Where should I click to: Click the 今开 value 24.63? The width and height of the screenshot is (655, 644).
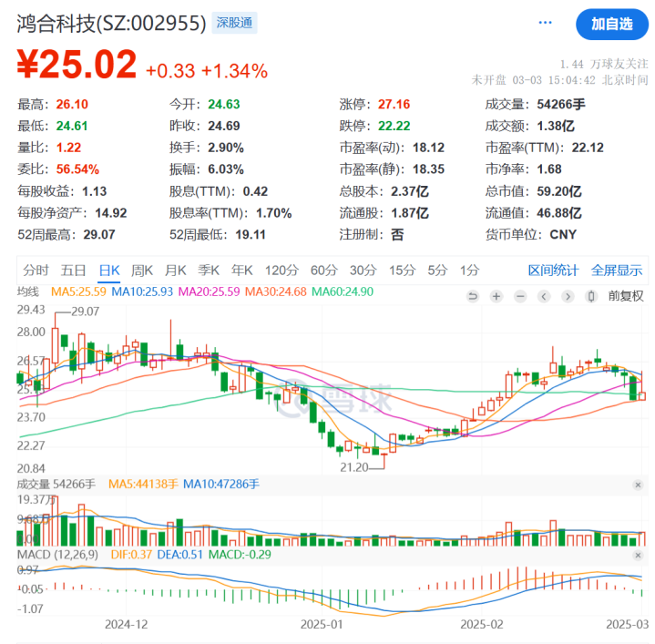pyautogui.click(x=224, y=104)
